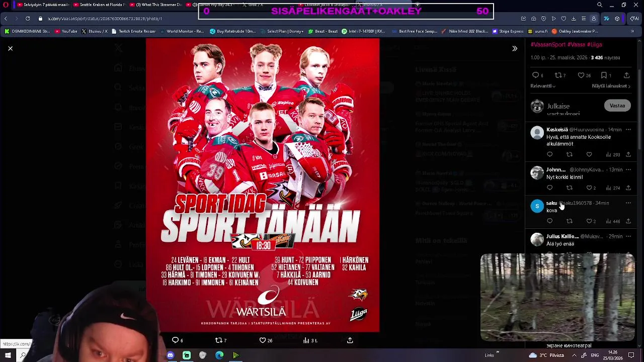Screen dimensions: 644x362
Task: Share post from sidebar stats row
Action: point(626,75)
